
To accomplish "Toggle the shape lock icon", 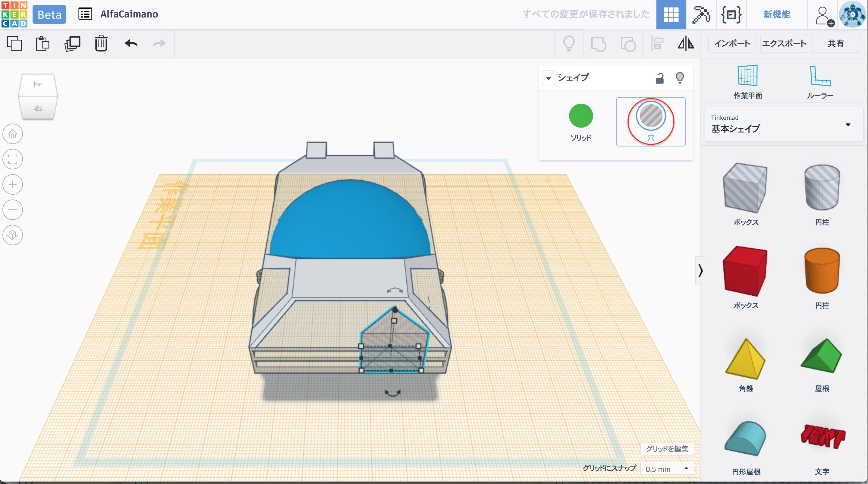I will pyautogui.click(x=659, y=78).
